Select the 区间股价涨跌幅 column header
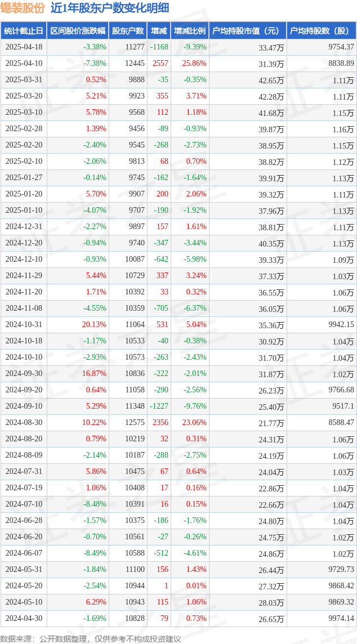The height and width of the screenshot is (644, 357). pyautogui.click(x=78, y=31)
